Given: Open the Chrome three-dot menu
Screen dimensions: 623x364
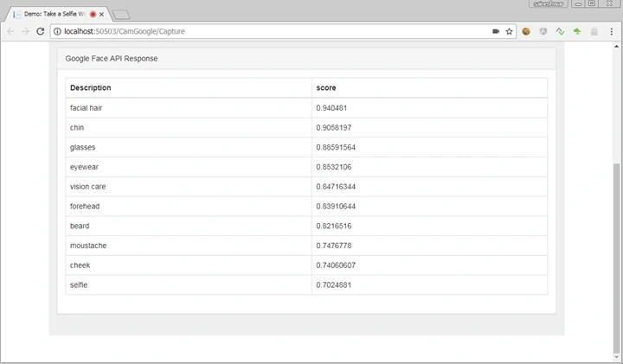Looking at the screenshot, I should pos(611,31).
